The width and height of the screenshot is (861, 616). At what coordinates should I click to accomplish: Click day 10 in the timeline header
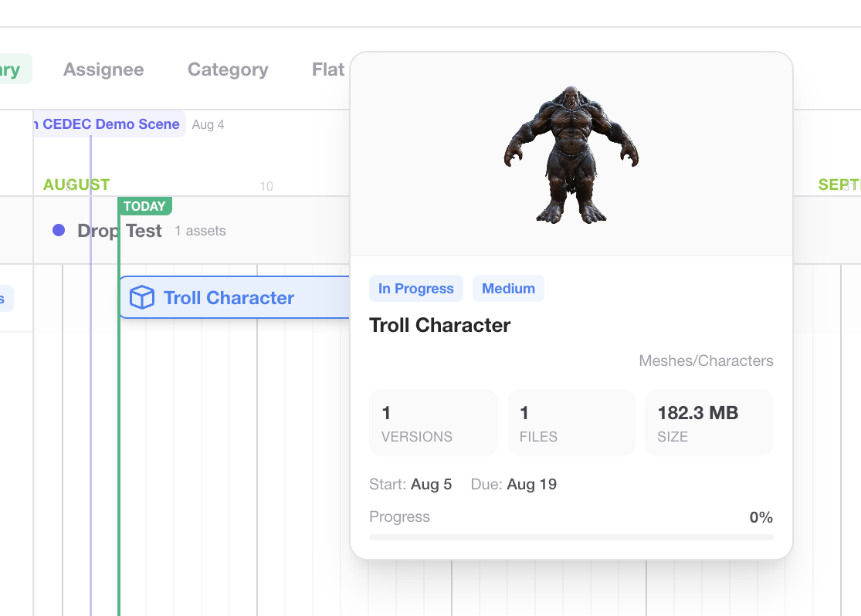pos(266,186)
